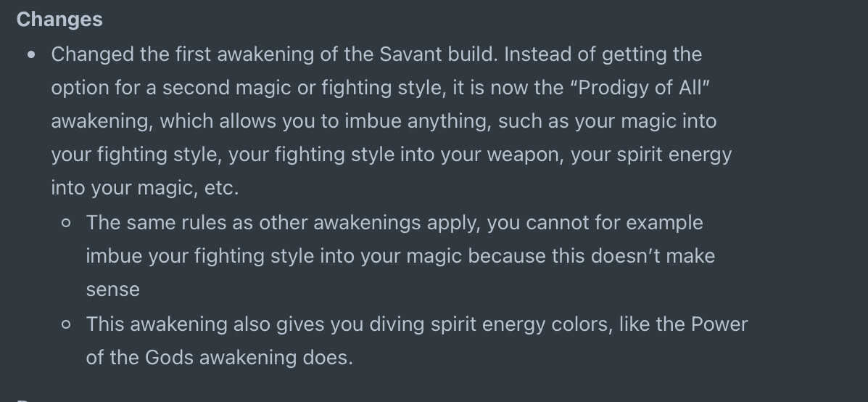868x402 pixels.
Task: Click the hollow bullet before "This awakening also"
Action: tap(66, 324)
